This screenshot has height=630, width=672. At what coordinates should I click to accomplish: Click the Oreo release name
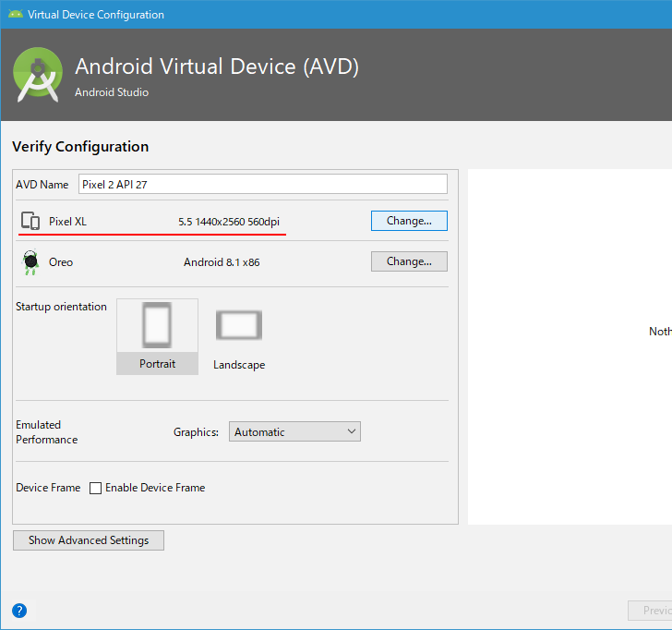point(61,262)
